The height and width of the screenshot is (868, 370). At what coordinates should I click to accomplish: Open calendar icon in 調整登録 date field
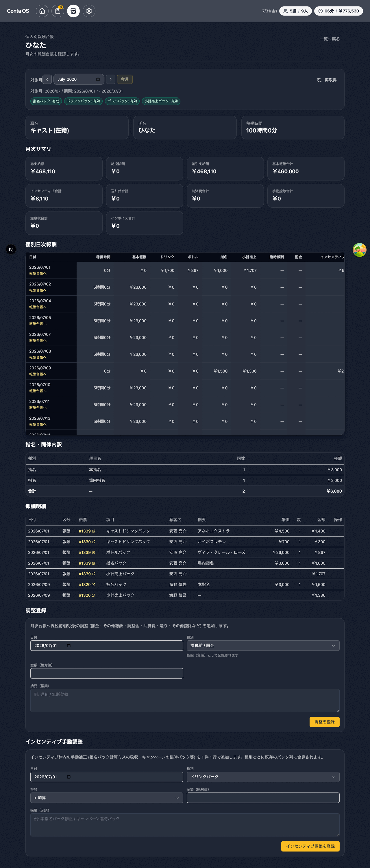(69, 646)
